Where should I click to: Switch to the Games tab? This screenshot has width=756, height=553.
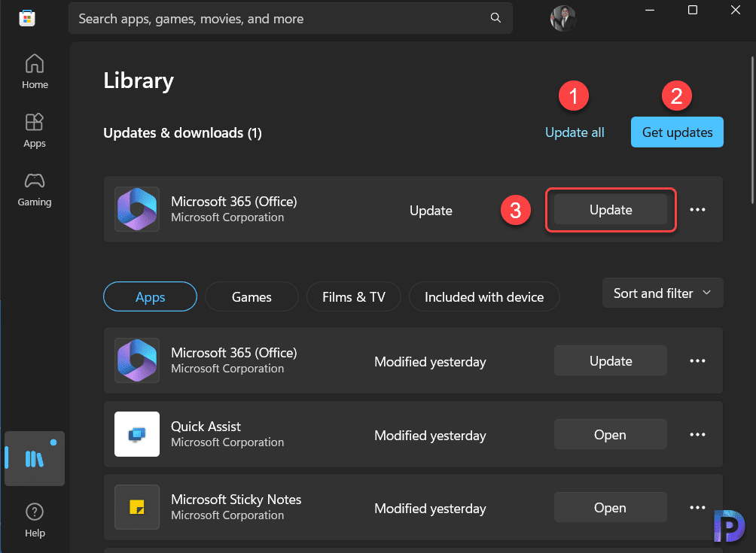click(x=251, y=296)
